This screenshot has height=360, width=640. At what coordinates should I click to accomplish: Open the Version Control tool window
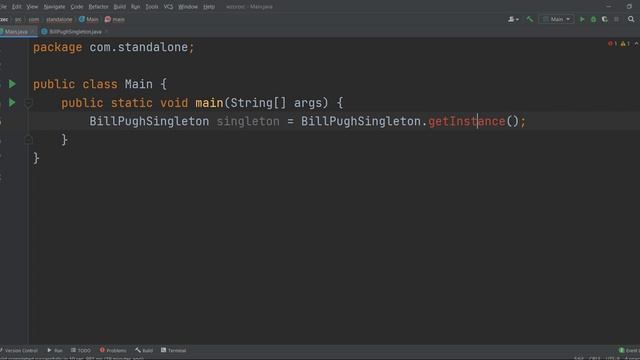[x=20, y=350]
